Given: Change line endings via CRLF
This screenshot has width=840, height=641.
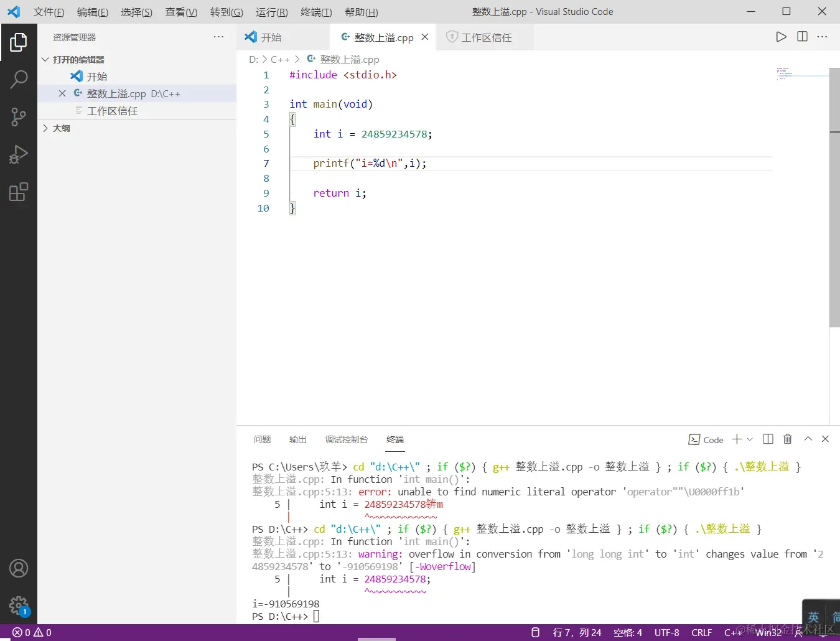Looking at the screenshot, I should coord(702,632).
